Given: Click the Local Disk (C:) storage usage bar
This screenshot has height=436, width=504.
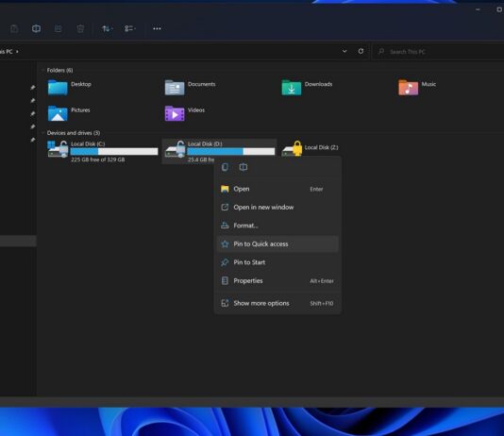Looking at the screenshot, I should point(114,151).
